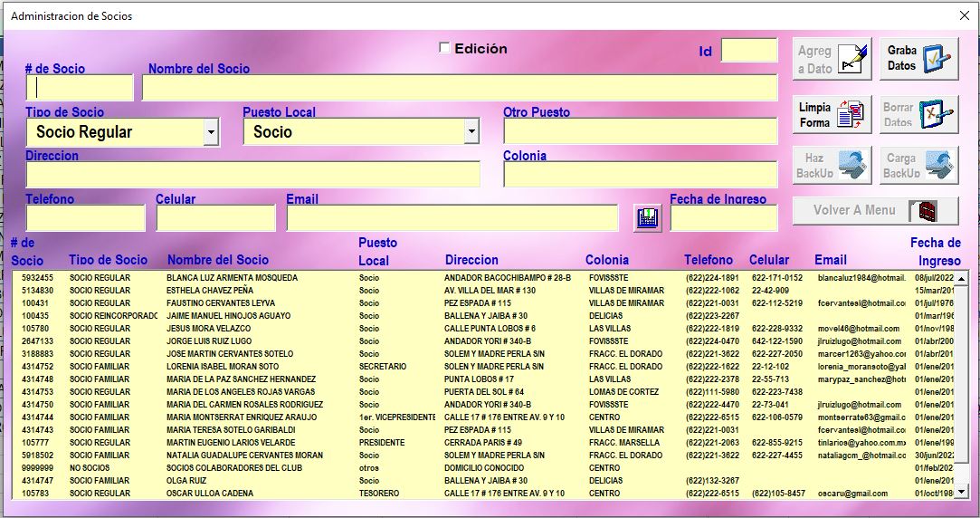Click 1er. VICEPRESIDENTE position cell
The image size is (980, 518).
coord(397,417)
